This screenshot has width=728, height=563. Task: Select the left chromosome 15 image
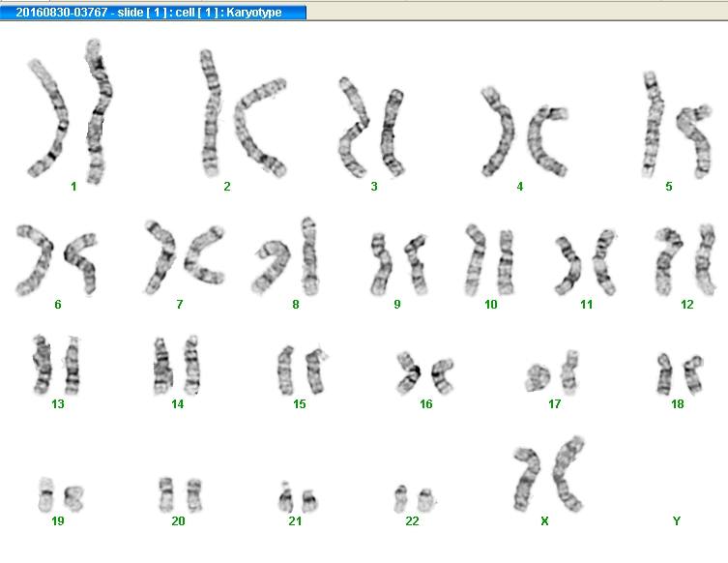coord(285,370)
